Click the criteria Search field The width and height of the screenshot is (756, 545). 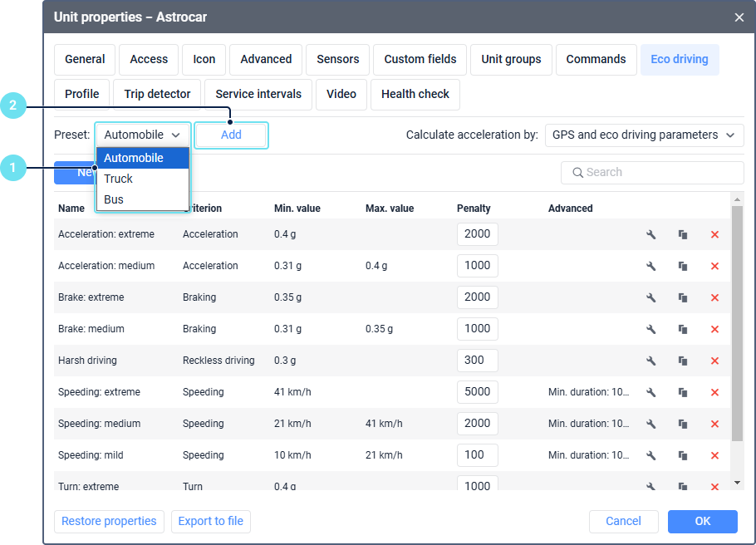tap(652, 172)
